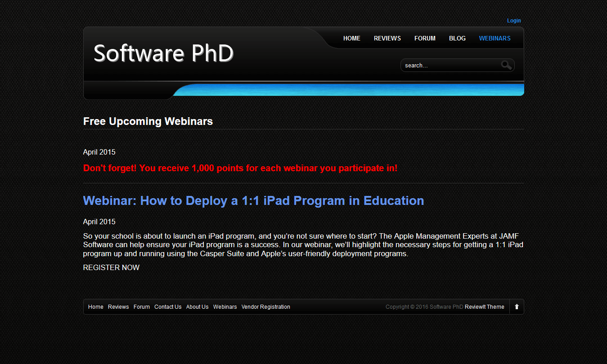Visit About Us from the footer
The height and width of the screenshot is (364, 607).
(x=197, y=307)
